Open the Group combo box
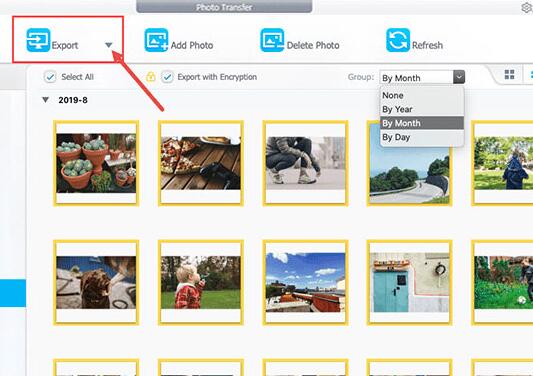 pyautogui.click(x=422, y=77)
